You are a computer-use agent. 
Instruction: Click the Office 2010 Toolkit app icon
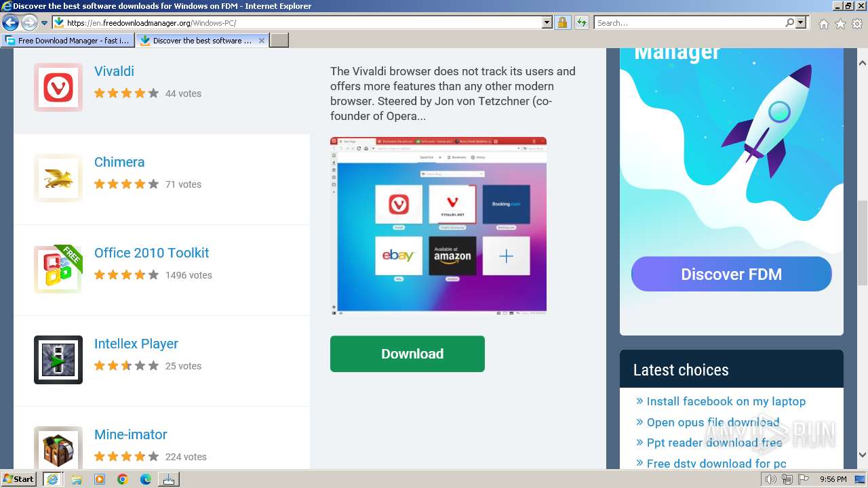pos(58,269)
